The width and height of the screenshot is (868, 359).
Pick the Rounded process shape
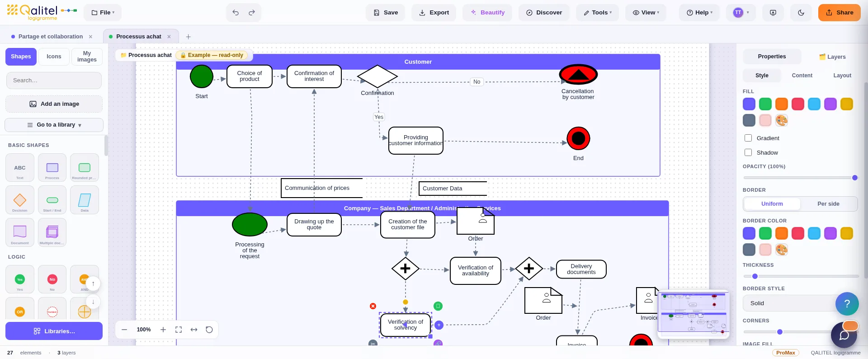[85, 167]
